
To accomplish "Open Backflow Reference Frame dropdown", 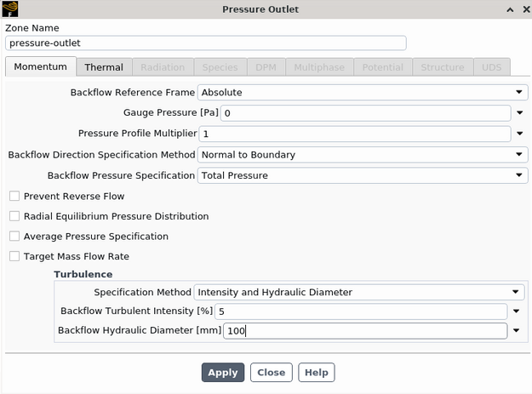I will point(518,92).
